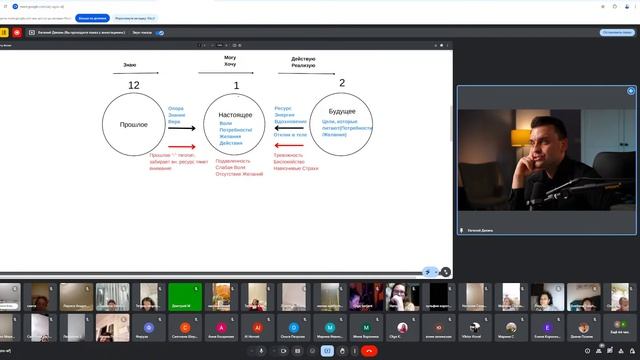Toggle the blue switch in presentation bar
The image size is (640, 360).
[x=160, y=33]
